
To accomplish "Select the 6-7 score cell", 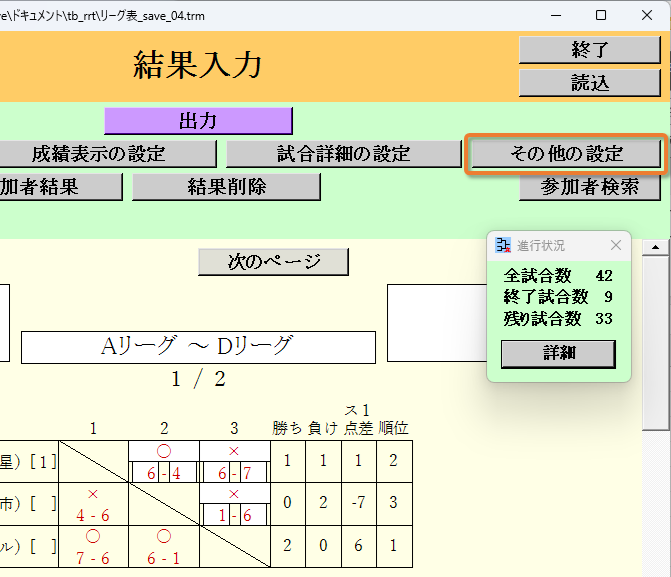I will pos(235,473).
